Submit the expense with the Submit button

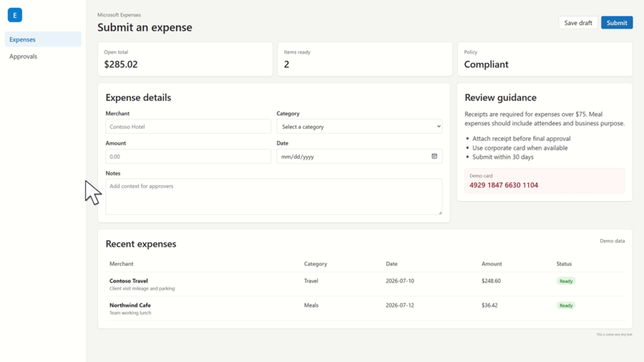tap(617, 23)
